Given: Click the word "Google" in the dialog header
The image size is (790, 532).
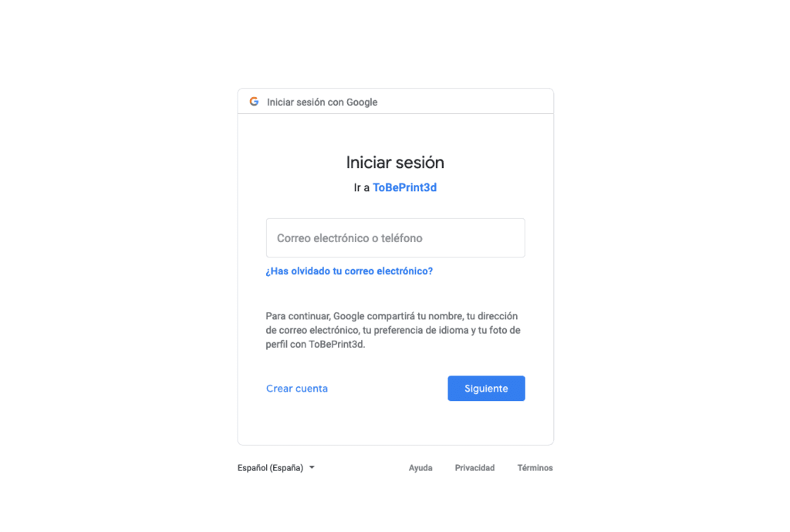Looking at the screenshot, I should pyautogui.click(x=362, y=103).
